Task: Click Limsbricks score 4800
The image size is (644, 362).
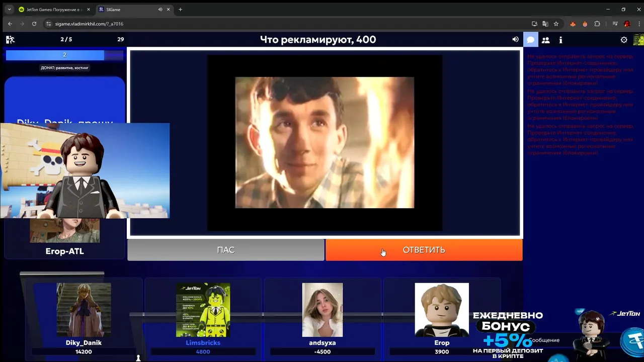Action: coord(203,351)
